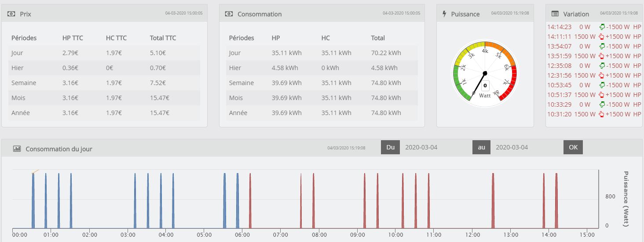Click the money icon beside Prix
This screenshot has width=644, height=242.
point(11,14)
